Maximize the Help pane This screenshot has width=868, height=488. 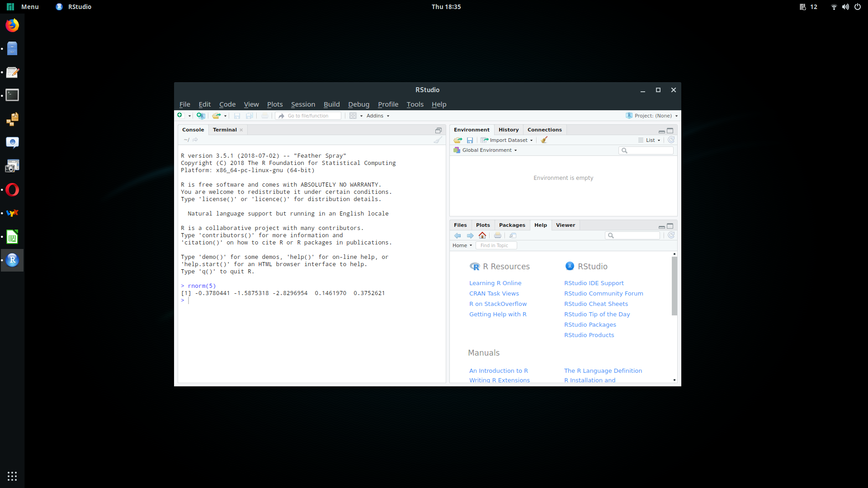(x=670, y=226)
